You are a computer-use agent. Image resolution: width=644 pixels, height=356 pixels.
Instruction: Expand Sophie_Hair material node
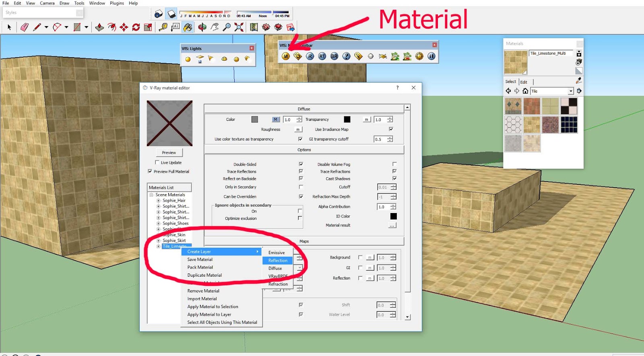pyautogui.click(x=159, y=200)
